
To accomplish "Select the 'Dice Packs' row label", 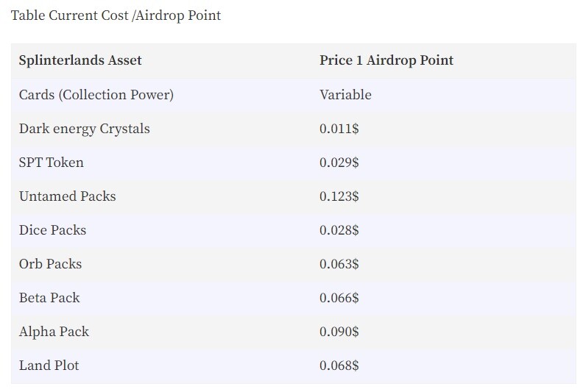I will (52, 230).
